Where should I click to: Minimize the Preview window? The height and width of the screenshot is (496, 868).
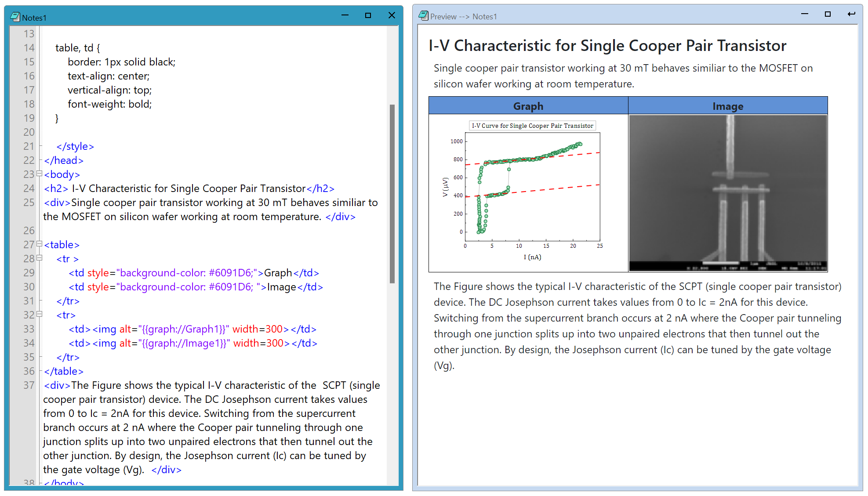[805, 14]
